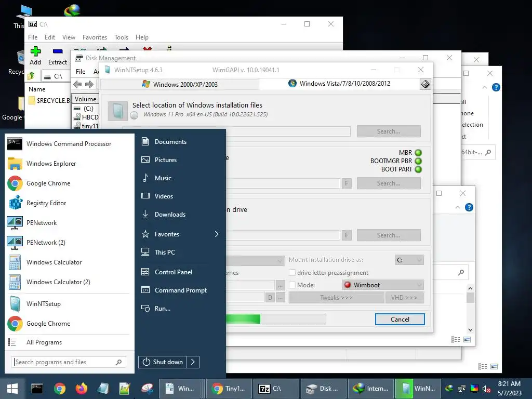
Task: Switch to Windows Vista/7/8/10/2008/2012 tab
Action: [x=339, y=84]
